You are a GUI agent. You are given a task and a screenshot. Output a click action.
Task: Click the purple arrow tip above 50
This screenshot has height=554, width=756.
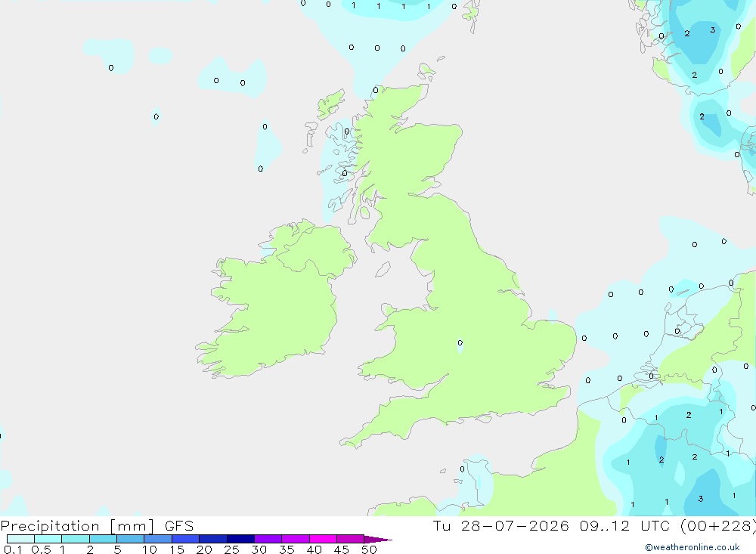point(378,540)
